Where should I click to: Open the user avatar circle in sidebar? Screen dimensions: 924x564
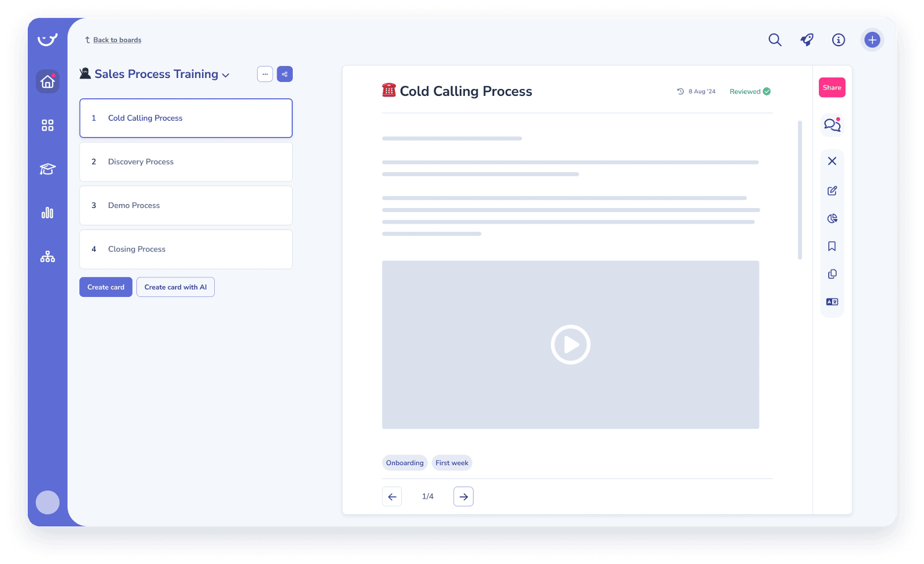point(47,502)
